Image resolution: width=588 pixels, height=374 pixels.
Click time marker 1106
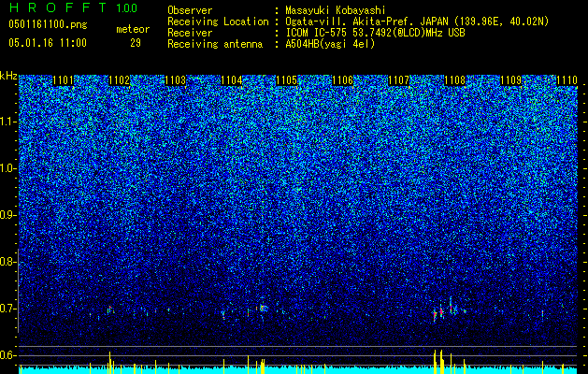click(x=343, y=80)
